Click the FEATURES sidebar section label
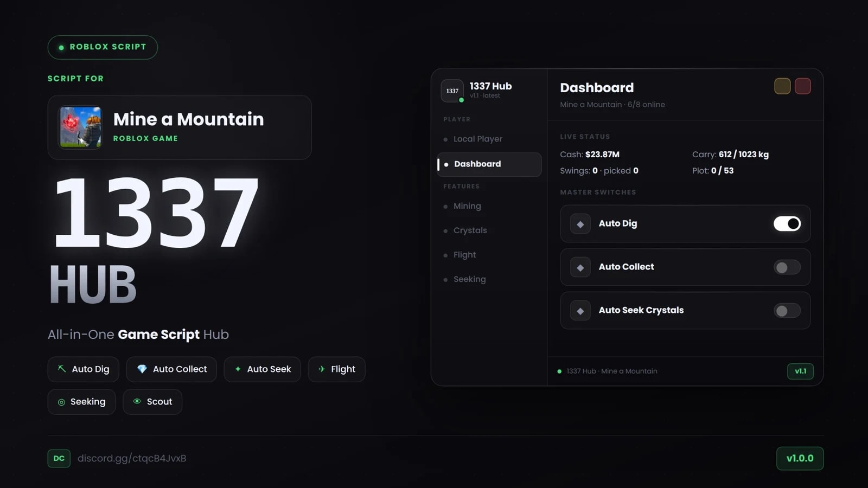Screen dimensions: 868x488 point(461,187)
